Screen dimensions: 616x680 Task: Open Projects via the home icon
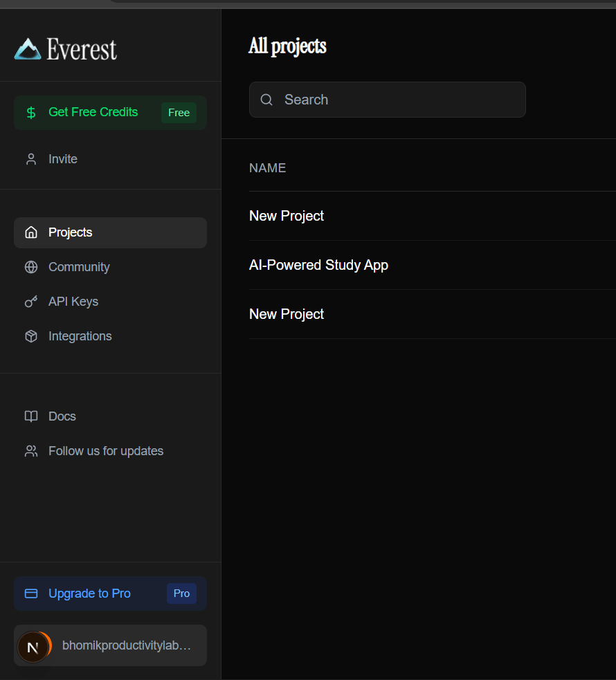tap(31, 232)
